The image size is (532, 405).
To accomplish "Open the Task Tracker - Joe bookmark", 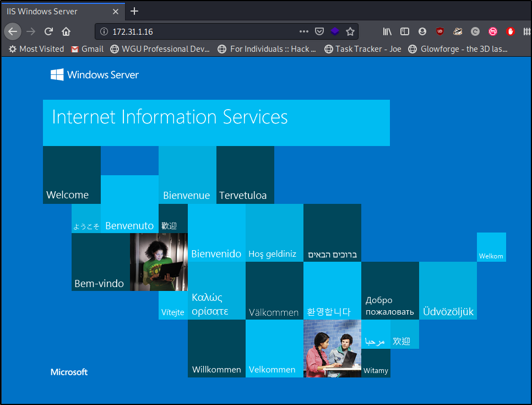I will (x=363, y=49).
